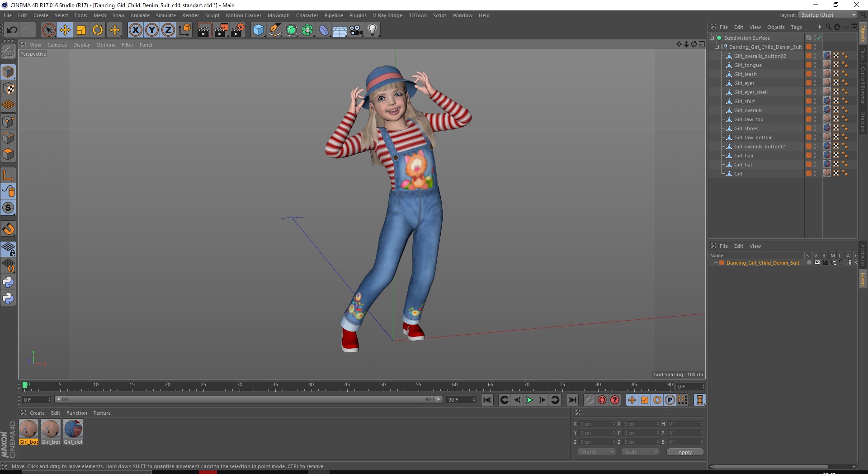Activate the Move tool

tap(65, 30)
